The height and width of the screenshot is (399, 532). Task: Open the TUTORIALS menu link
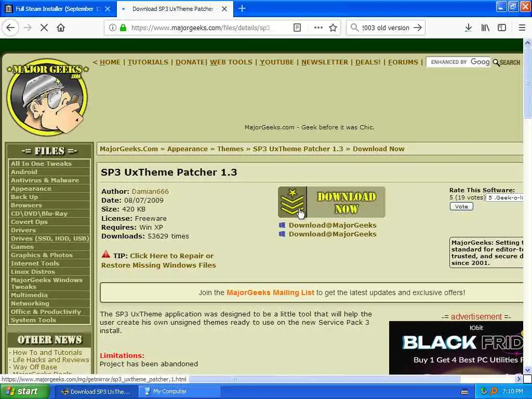(148, 62)
